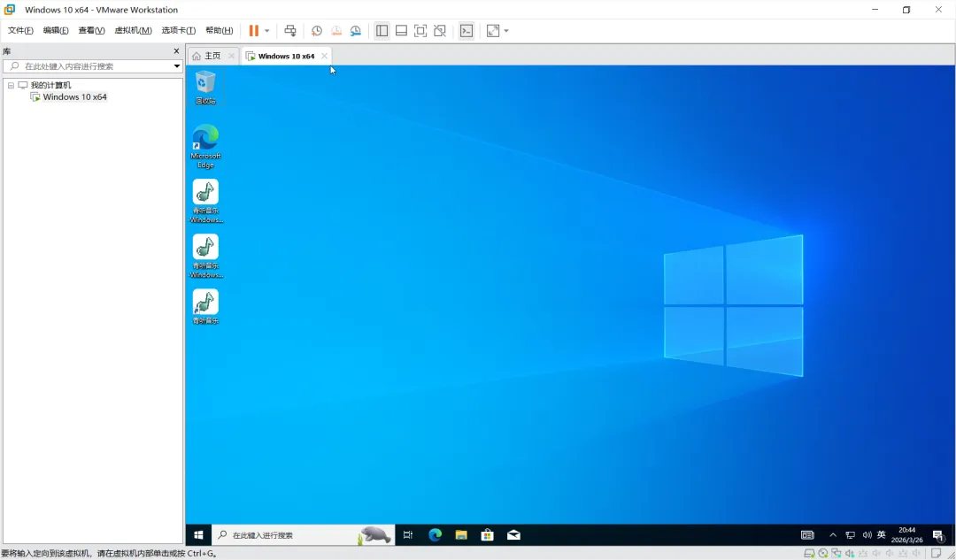
Task: Open Mail from the guest taskbar
Action: (513, 535)
